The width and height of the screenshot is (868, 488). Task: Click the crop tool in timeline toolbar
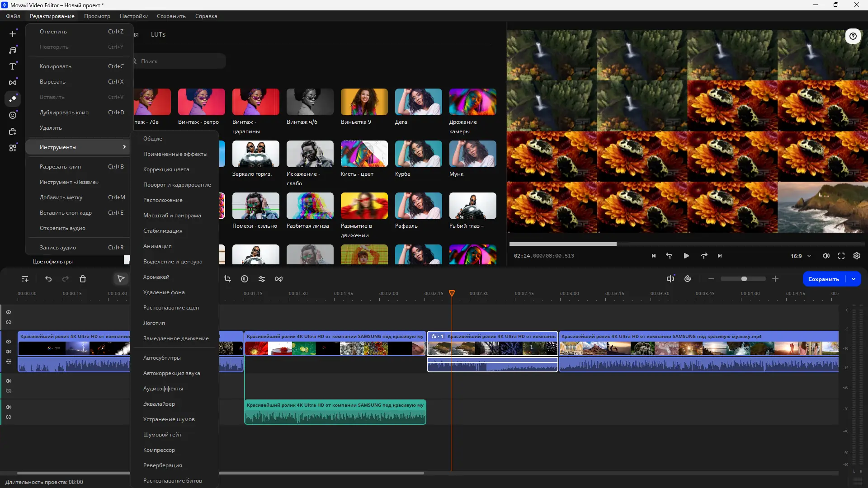[227, 279]
